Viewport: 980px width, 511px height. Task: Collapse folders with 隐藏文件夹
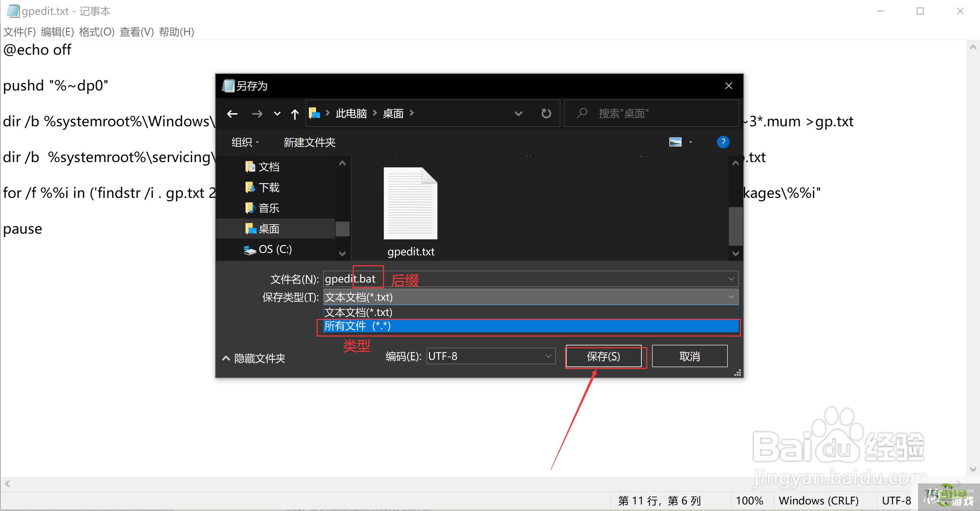coord(254,358)
